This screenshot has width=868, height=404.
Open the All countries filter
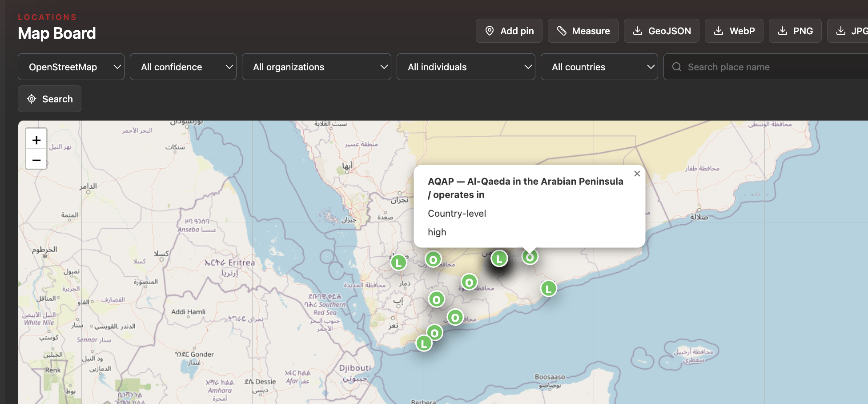pyautogui.click(x=599, y=67)
